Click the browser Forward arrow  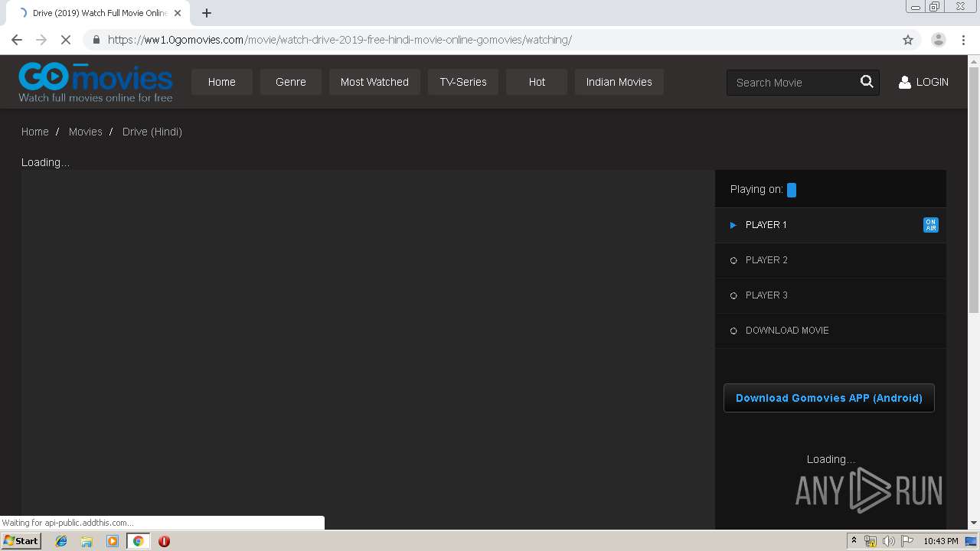tap(41, 40)
